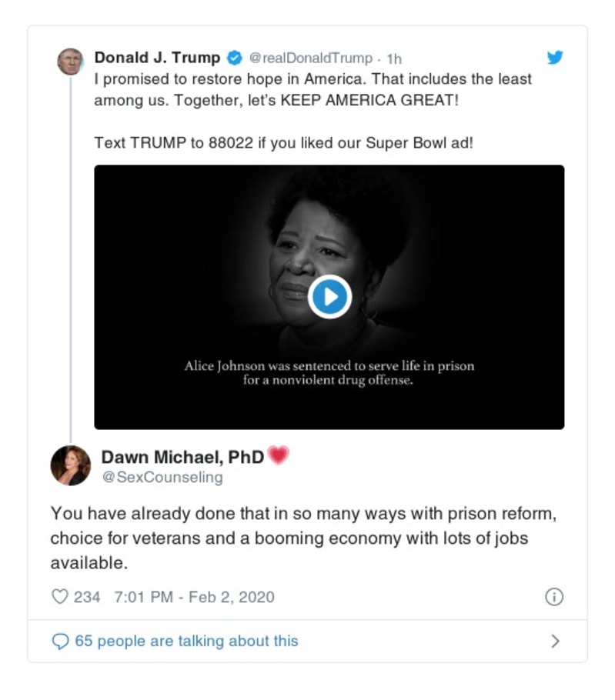Click the Twitter bird logo

click(x=556, y=56)
